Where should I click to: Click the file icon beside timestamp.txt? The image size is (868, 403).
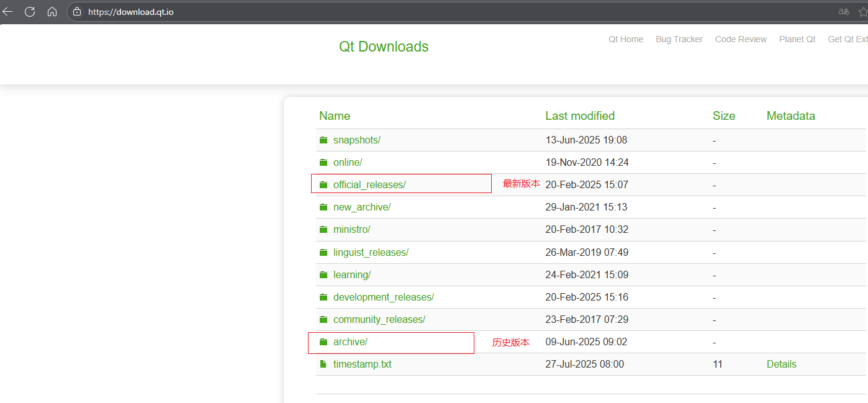coord(323,365)
